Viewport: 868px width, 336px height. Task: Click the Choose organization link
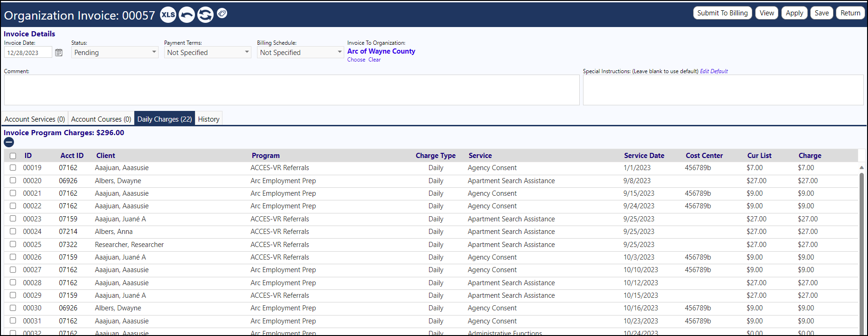pos(356,60)
